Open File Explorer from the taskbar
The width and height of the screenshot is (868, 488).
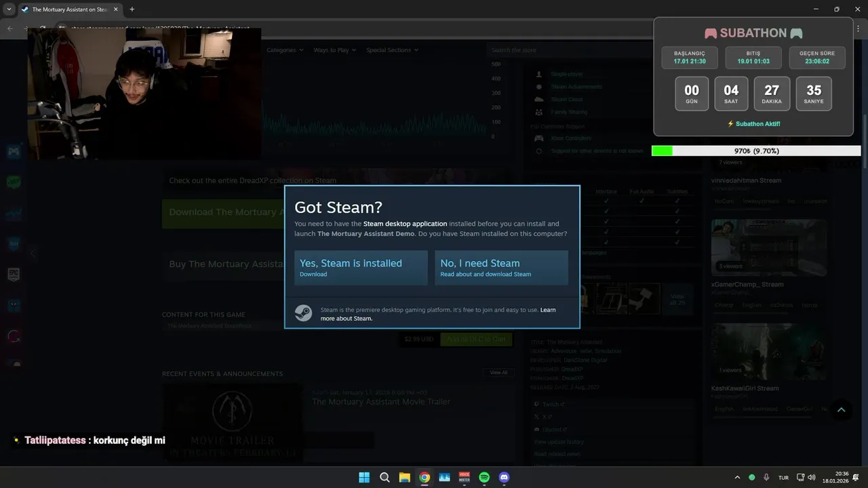404,477
